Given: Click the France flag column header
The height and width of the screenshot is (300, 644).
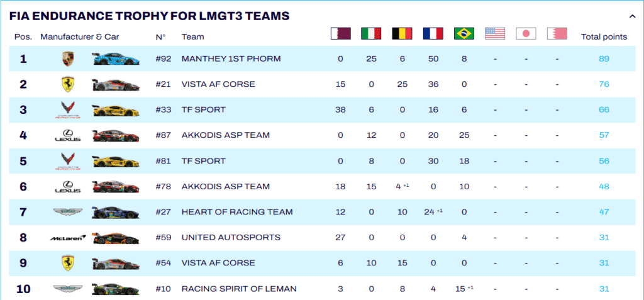Looking at the screenshot, I should (x=433, y=34).
